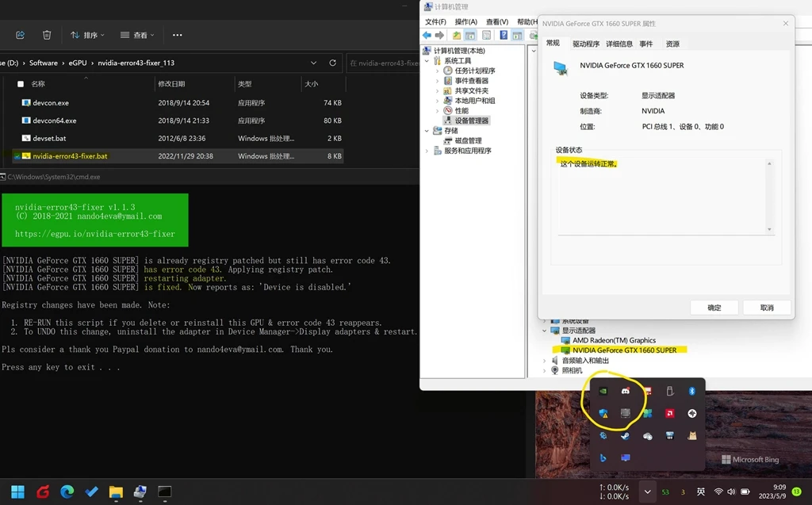The image size is (812, 505).
Task: Click the blue Help question mark toolbar icon
Action: click(504, 35)
